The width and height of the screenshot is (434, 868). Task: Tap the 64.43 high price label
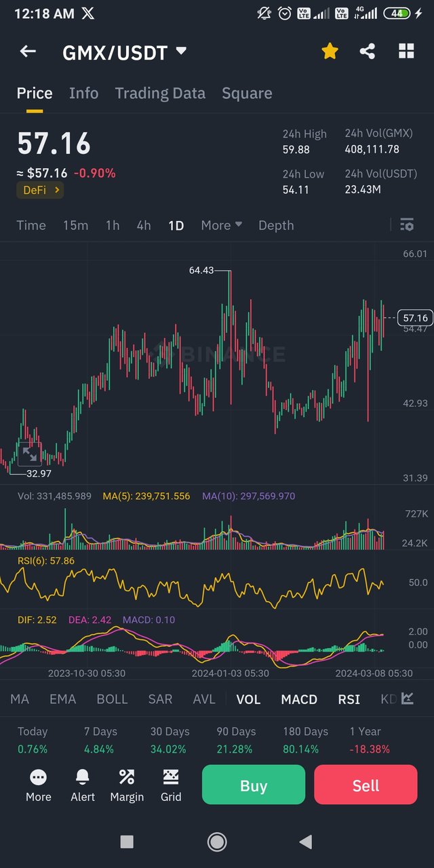201,270
